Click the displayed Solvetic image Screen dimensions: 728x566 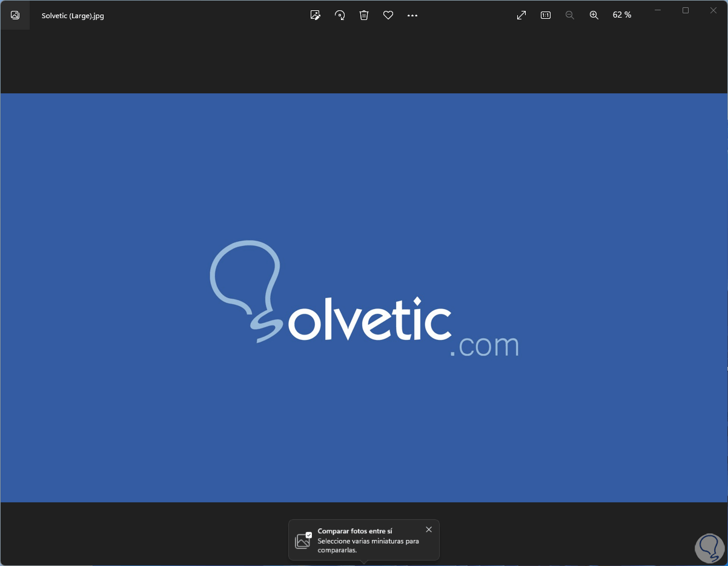coord(363,298)
